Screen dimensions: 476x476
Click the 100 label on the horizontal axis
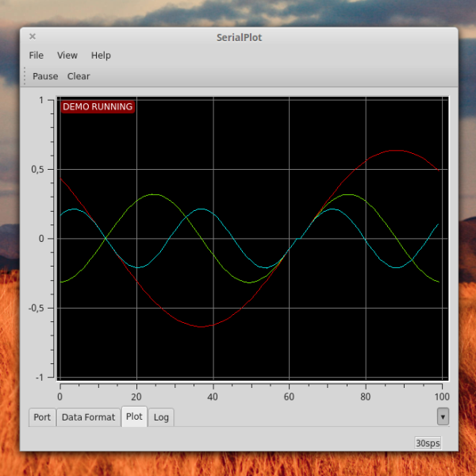pyautogui.click(x=442, y=397)
